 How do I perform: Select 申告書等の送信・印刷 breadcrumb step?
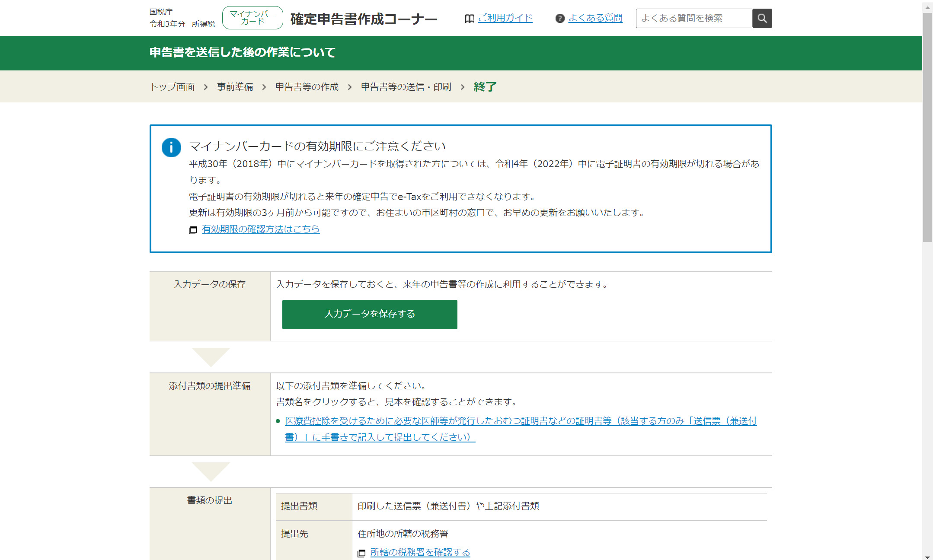click(406, 87)
